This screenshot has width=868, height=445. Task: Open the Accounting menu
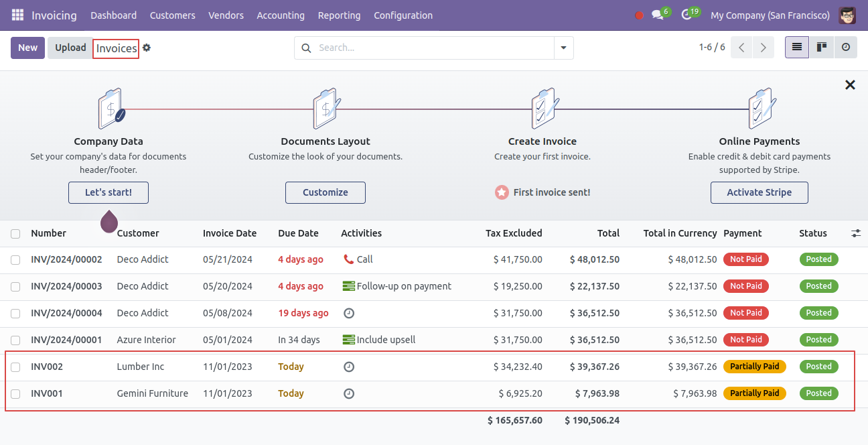(x=281, y=15)
